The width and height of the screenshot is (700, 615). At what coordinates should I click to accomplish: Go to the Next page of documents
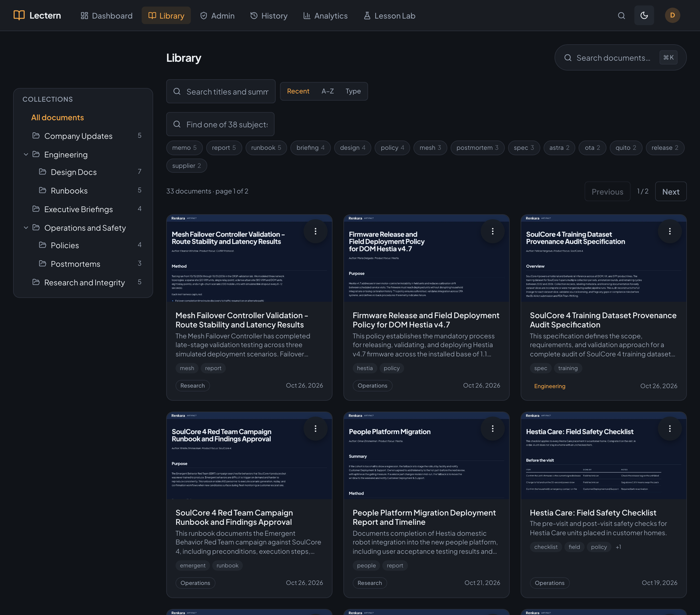point(670,192)
